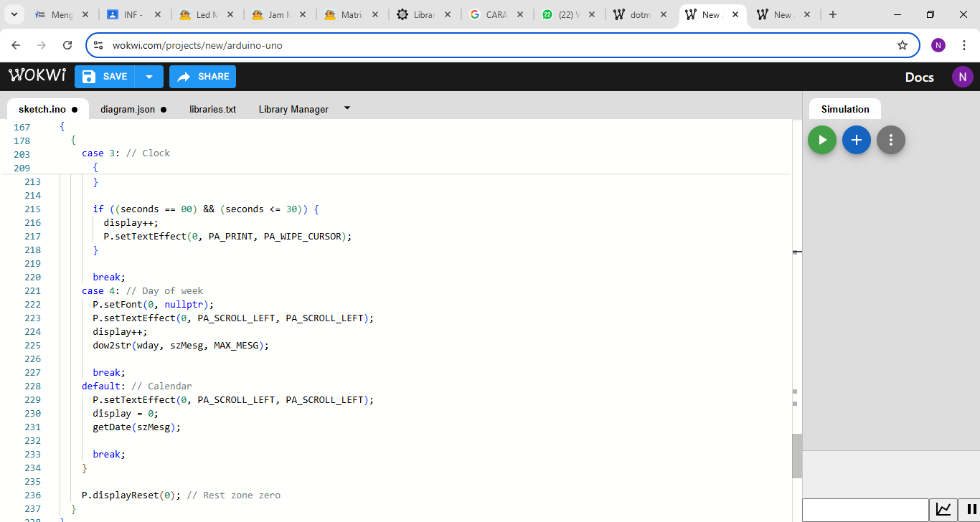Click the editor vertical scrollbar thumb
This screenshot has width=980, height=522.
(796, 456)
